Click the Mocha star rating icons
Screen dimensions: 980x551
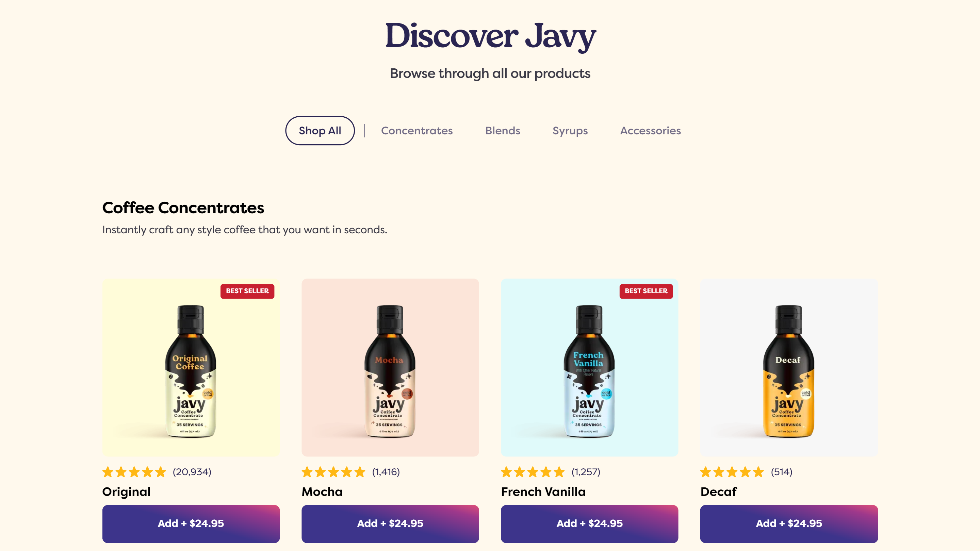[333, 472]
